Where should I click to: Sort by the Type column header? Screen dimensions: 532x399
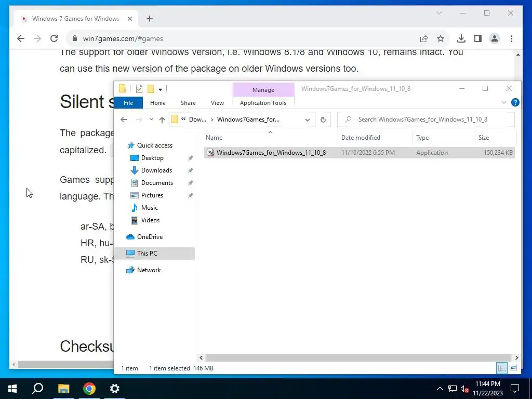click(444, 137)
